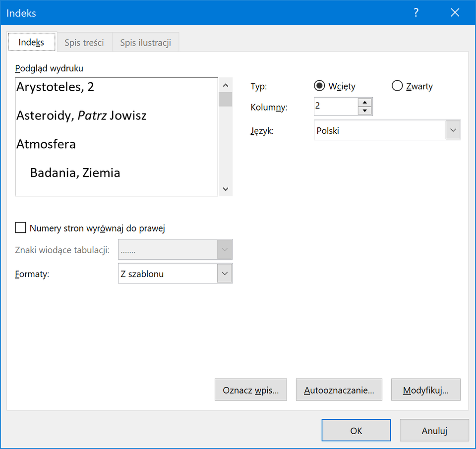
Task: Enable Numery stron wyrównaj do prawej
Action: 21,228
